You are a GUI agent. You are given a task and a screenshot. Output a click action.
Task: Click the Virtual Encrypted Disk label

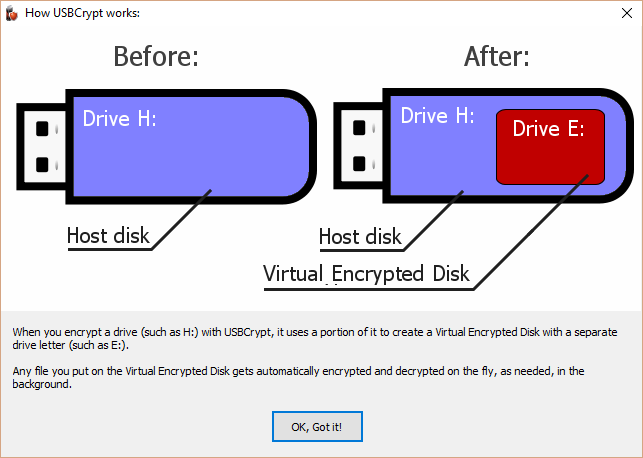coord(366,274)
